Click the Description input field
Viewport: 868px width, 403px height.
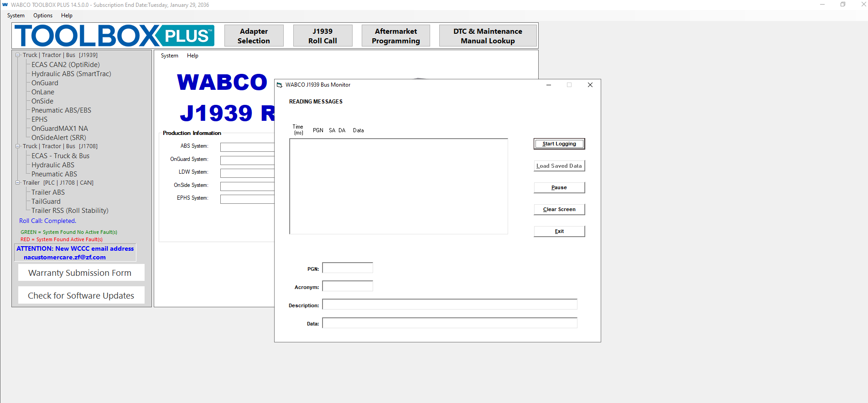pyautogui.click(x=450, y=305)
